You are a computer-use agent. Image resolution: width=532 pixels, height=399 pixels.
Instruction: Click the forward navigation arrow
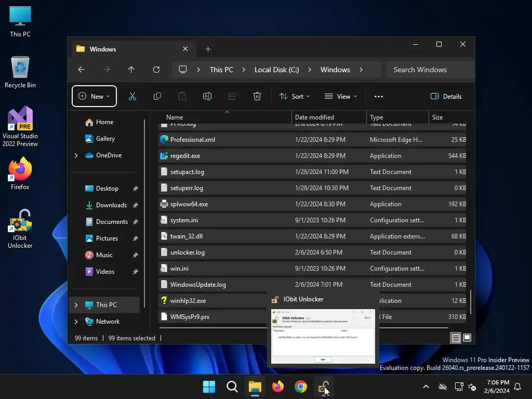(107, 70)
